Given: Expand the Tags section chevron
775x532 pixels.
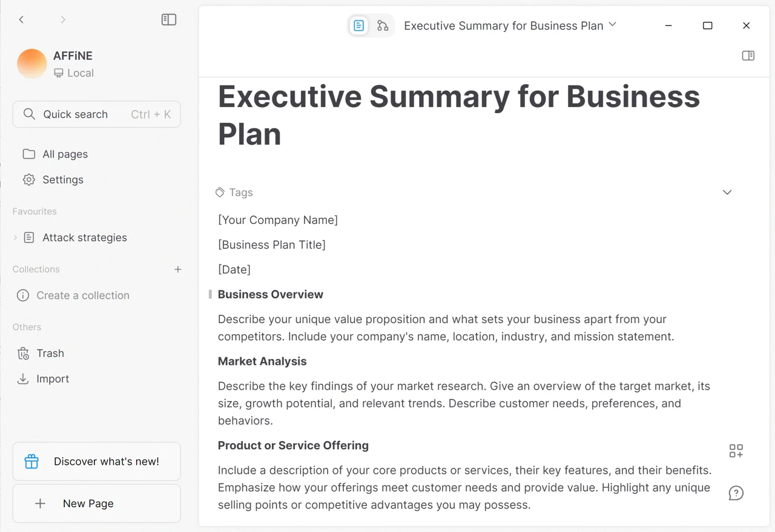Looking at the screenshot, I should coord(727,192).
